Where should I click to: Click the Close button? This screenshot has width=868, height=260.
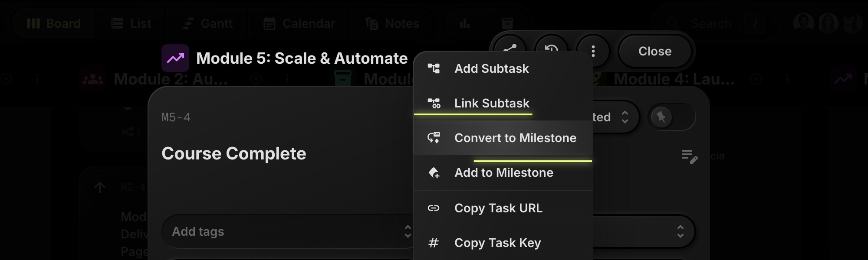click(x=654, y=51)
